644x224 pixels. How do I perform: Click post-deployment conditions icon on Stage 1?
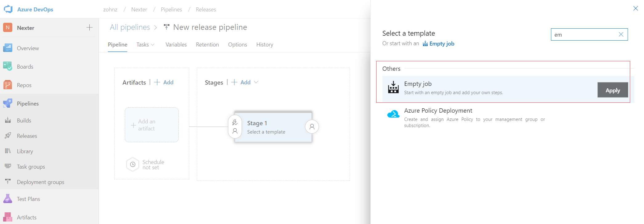click(x=312, y=126)
